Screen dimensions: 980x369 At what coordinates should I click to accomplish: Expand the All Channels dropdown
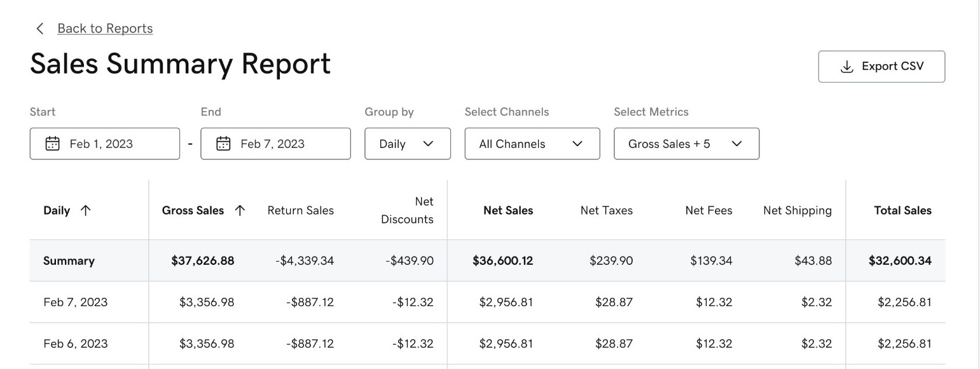(x=532, y=144)
